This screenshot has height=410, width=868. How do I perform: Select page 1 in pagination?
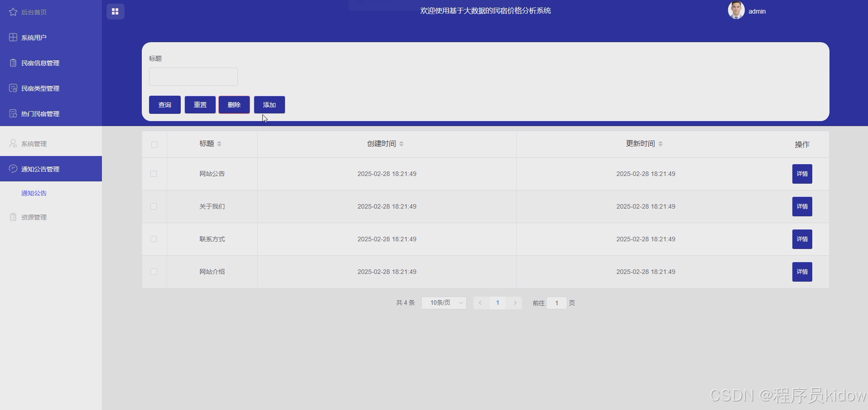tap(497, 303)
